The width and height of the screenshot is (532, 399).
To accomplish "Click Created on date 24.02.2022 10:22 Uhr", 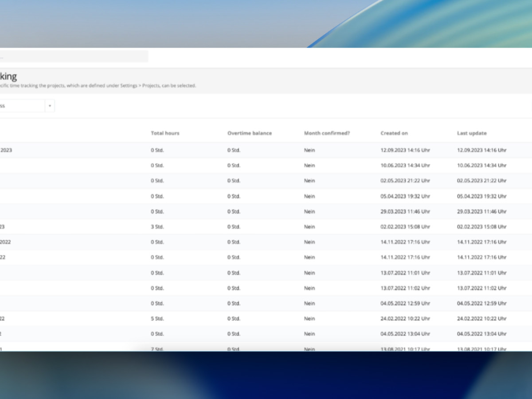I will pos(405,318).
